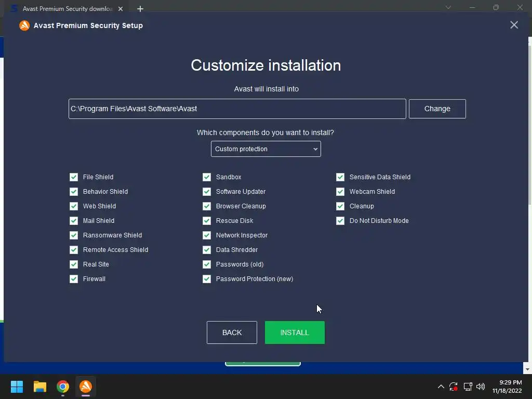Disable Ransomware Shield component
The image size is (532, 399).
tap(74, 235)
